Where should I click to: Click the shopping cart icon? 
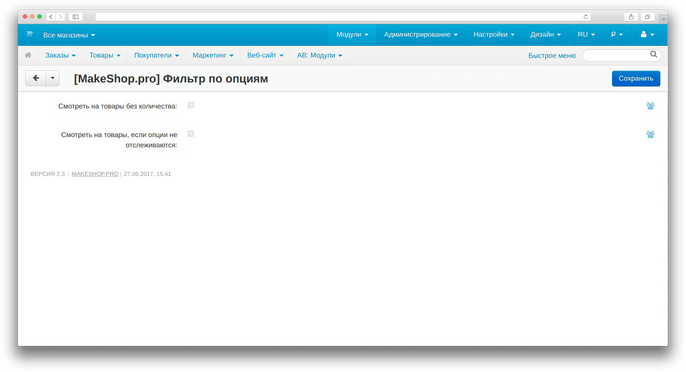tap(29, 34)
